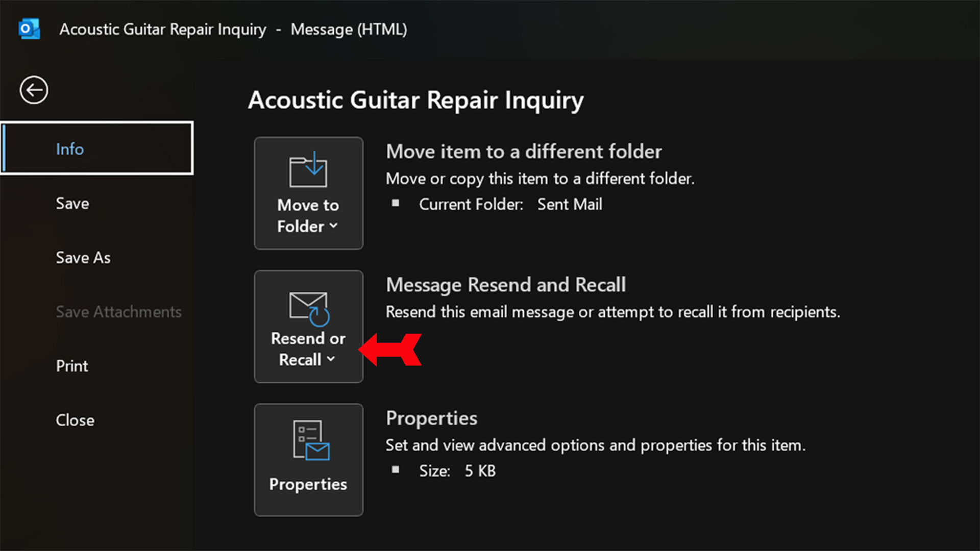The width and height of the screenshot is (980, 551).
Task: Click the Outlook logo in the title bar
Action: point(29,29)
